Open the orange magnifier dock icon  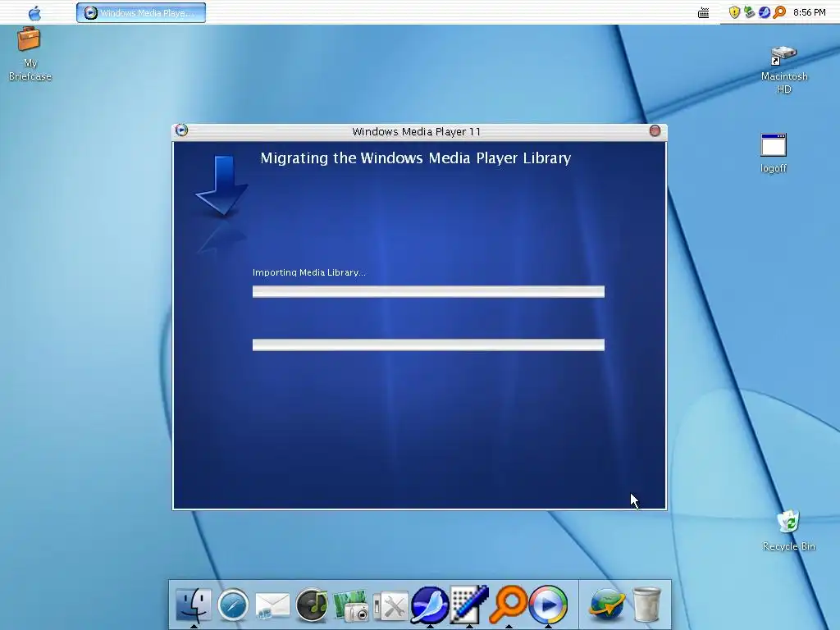coord(509,605)
